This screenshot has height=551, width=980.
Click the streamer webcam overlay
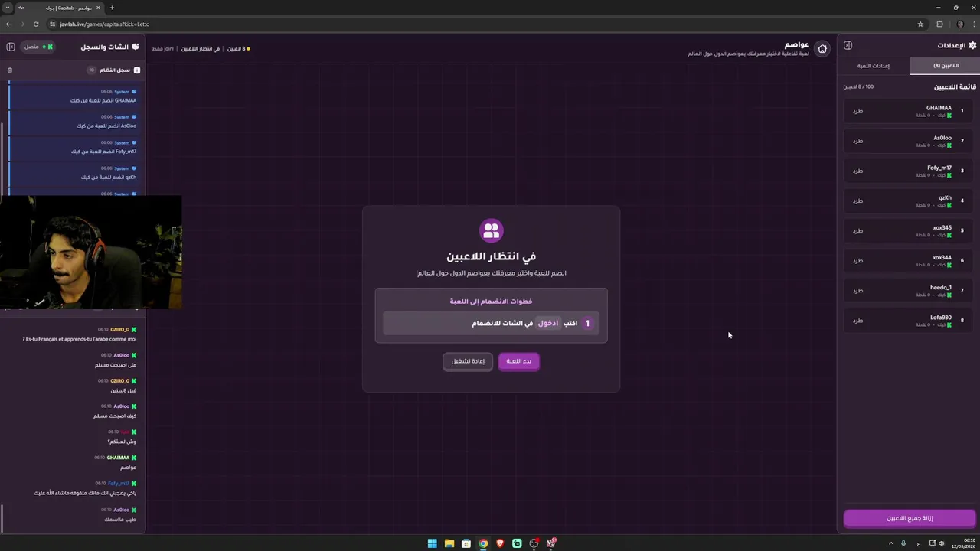click(91, 253)
